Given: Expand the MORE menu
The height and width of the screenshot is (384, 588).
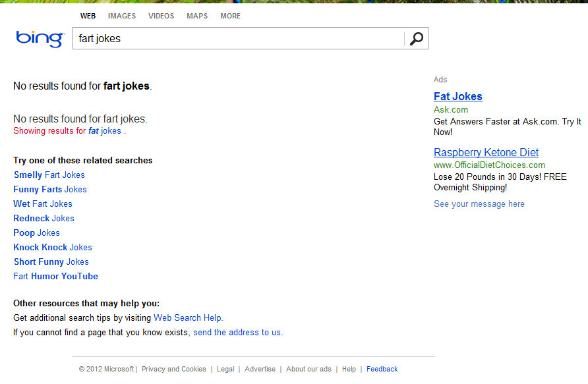Looking at the screenshot, I should pyautogui.click(x=230, y=16).
